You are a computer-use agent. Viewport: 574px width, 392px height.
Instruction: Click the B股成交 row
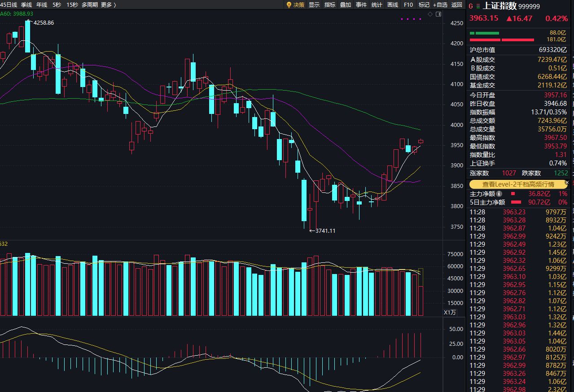pos(518,68)
